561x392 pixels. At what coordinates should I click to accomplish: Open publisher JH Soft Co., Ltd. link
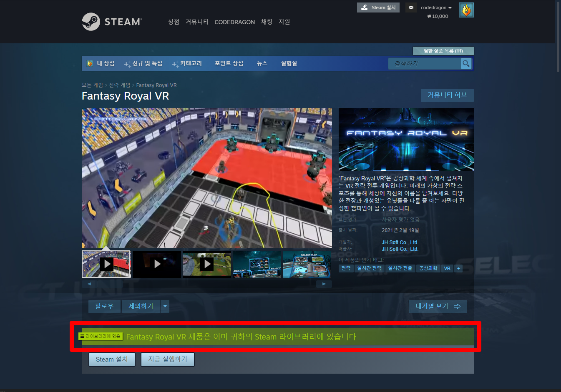pyautogui.click(x=400, y=249)
